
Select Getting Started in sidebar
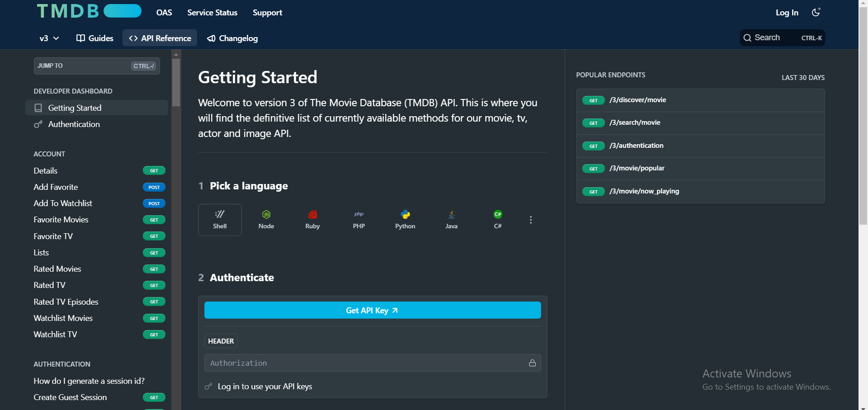click(x=97, y=108)
